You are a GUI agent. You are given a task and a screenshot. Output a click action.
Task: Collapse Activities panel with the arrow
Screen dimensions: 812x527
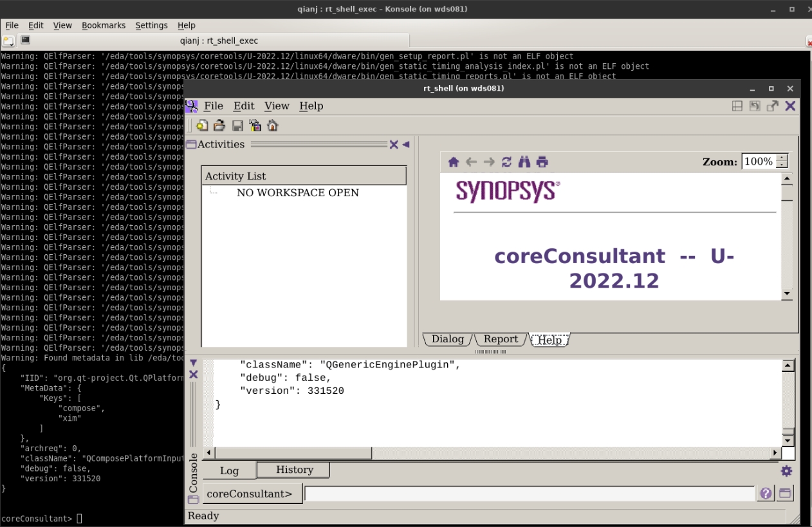click(406, 145)
